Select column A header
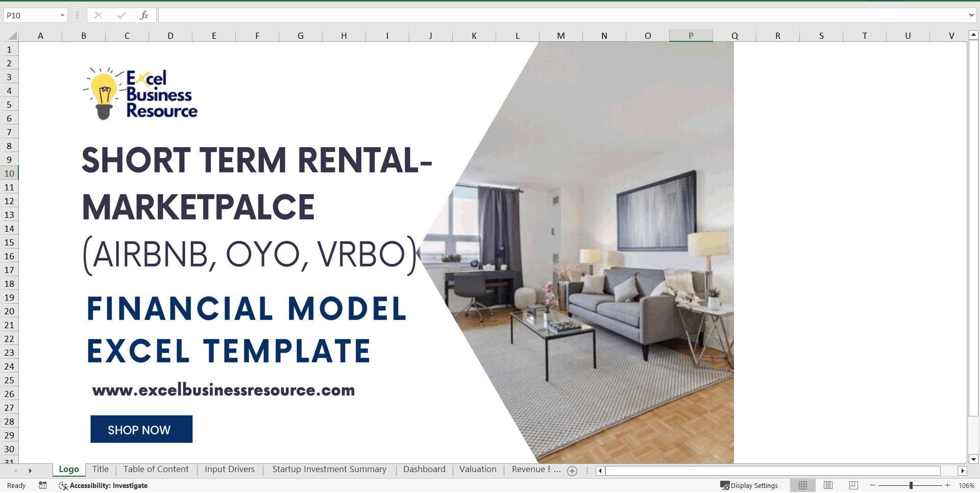Screen dimensions: 980x493 click(40, 36)
